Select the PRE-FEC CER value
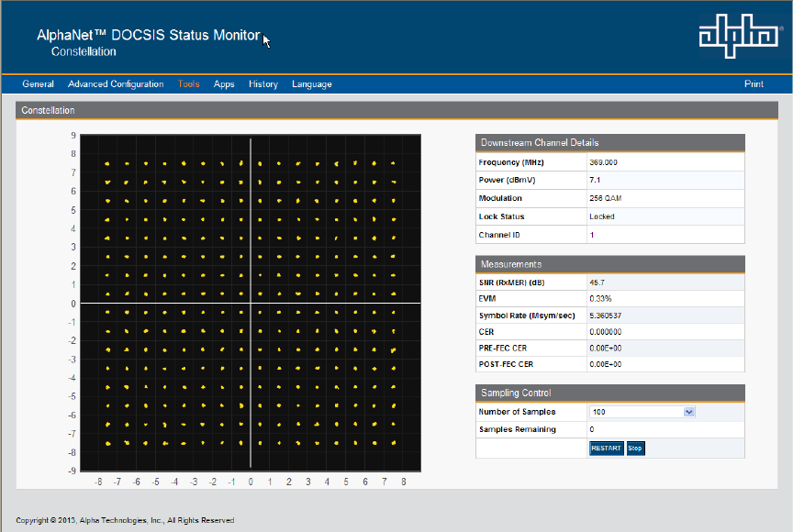Image resolution: width=793 pixels, height=532 pixels. pyautogui.click(x=606, y=349)
